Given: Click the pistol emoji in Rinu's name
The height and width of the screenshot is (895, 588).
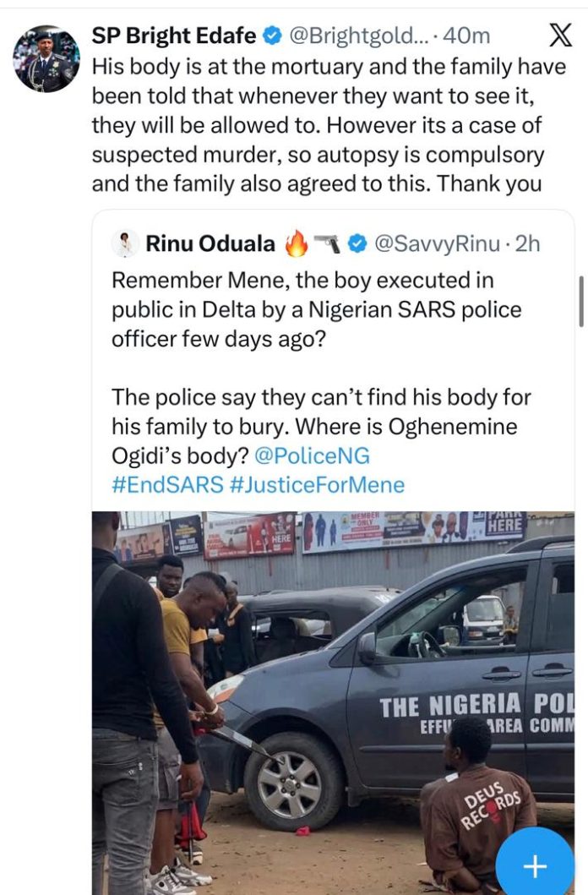Looking at the screenshot, I should 327,243.
